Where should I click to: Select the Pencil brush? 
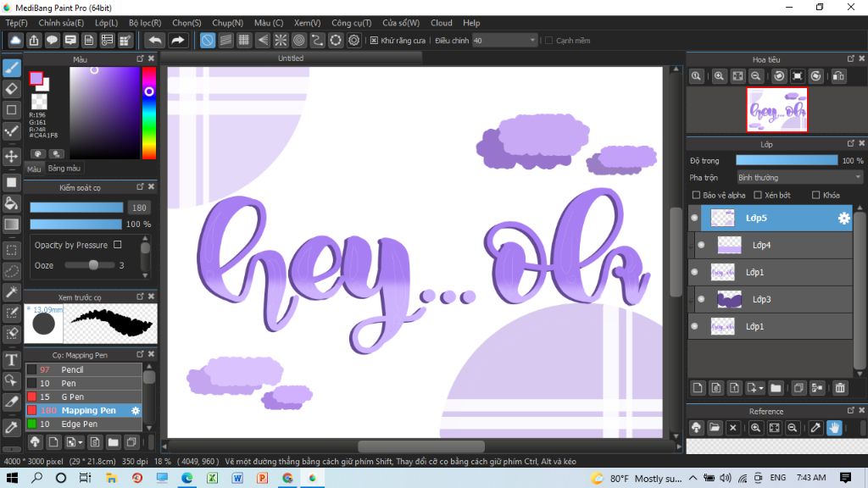point(84,369)
